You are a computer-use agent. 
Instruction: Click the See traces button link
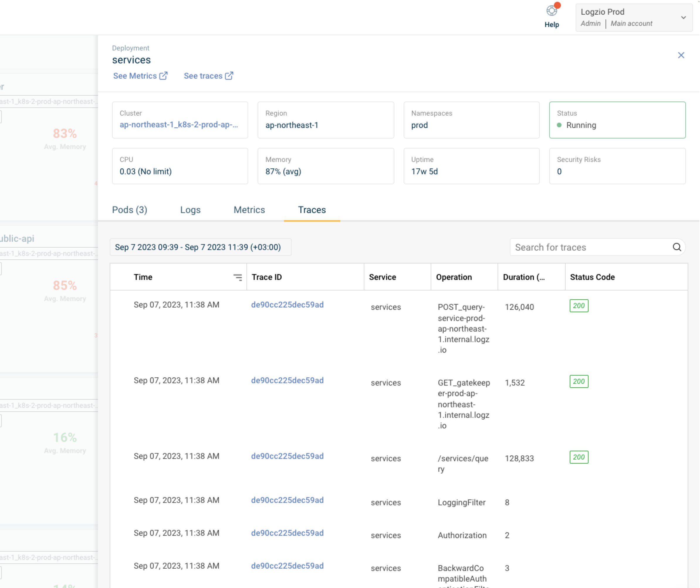point(208,76)
